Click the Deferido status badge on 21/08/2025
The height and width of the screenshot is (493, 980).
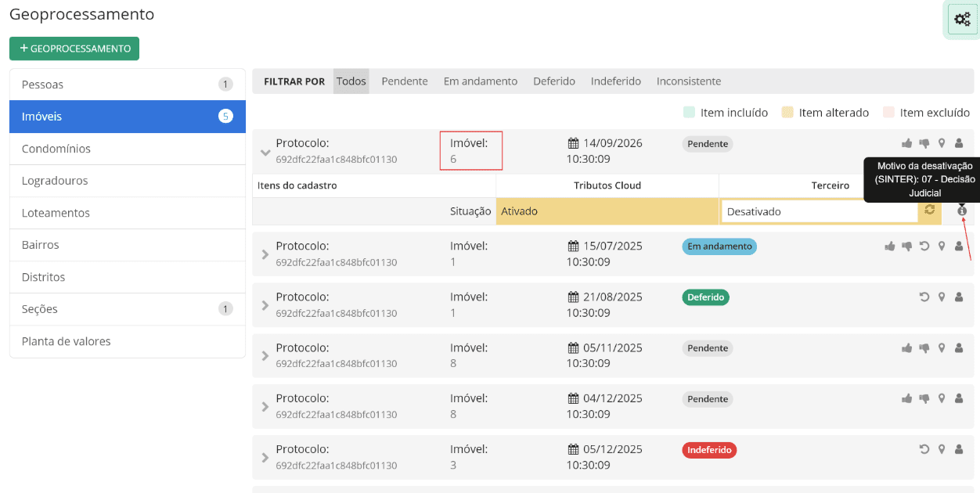click(705, 297)
